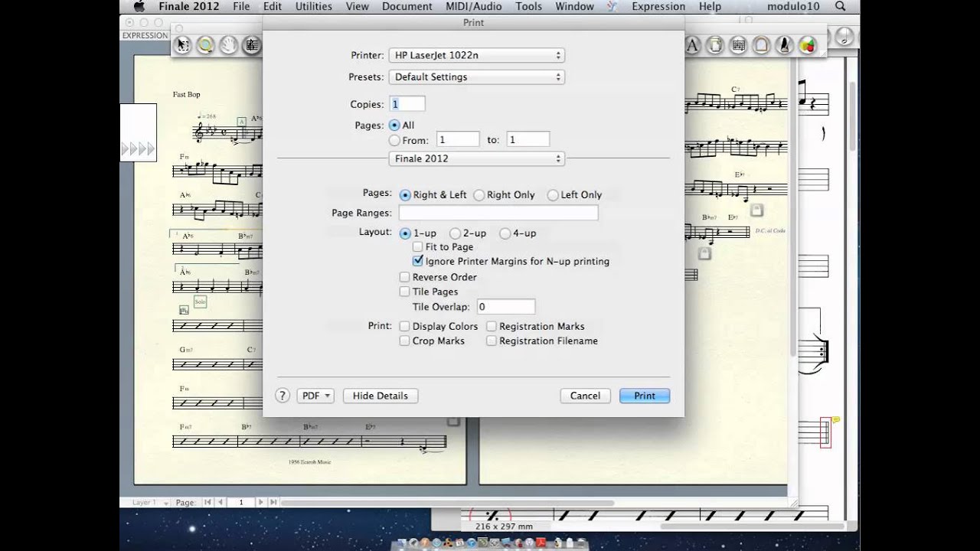Open the Finale 2012 options dropdown
Image resolution: width=980 pixels, height=551 pixels.
tap(476, 158)
